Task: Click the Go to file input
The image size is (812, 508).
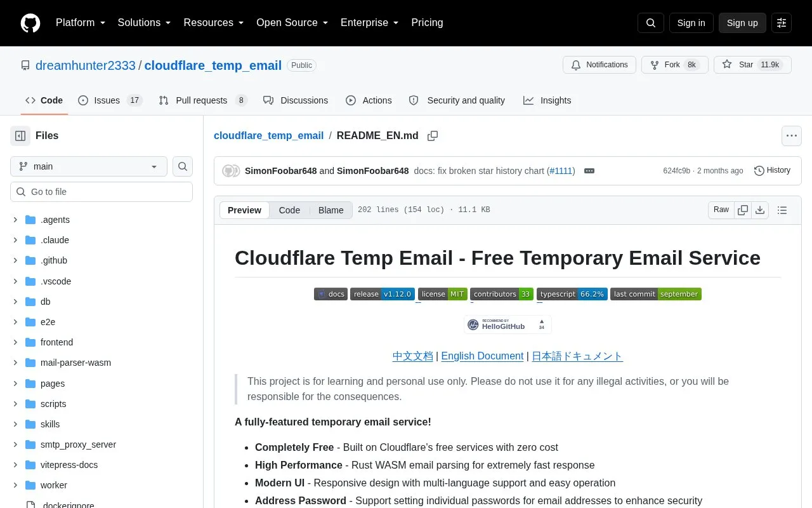Action: pos(101,192)
